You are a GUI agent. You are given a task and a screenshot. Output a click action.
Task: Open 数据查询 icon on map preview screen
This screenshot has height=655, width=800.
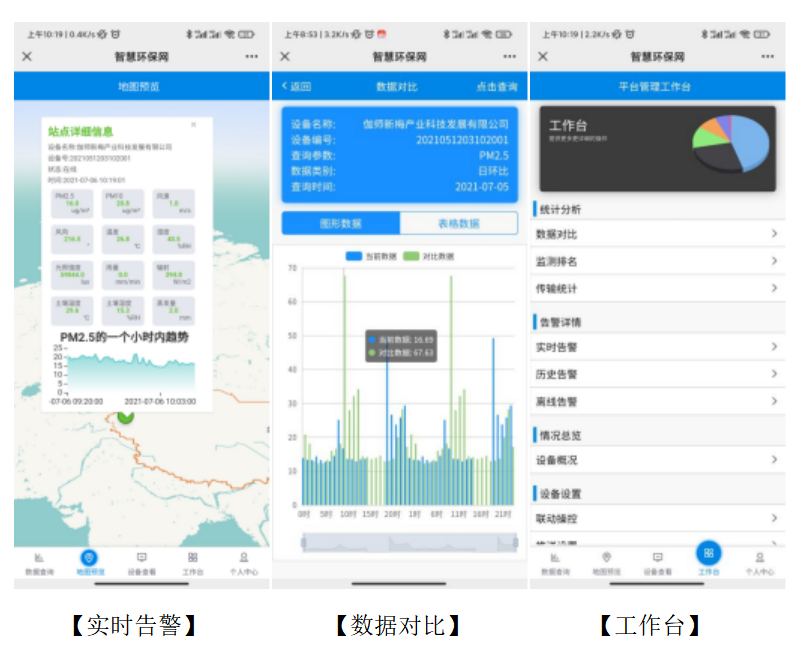pyautogui.click(x=39, y=562)
